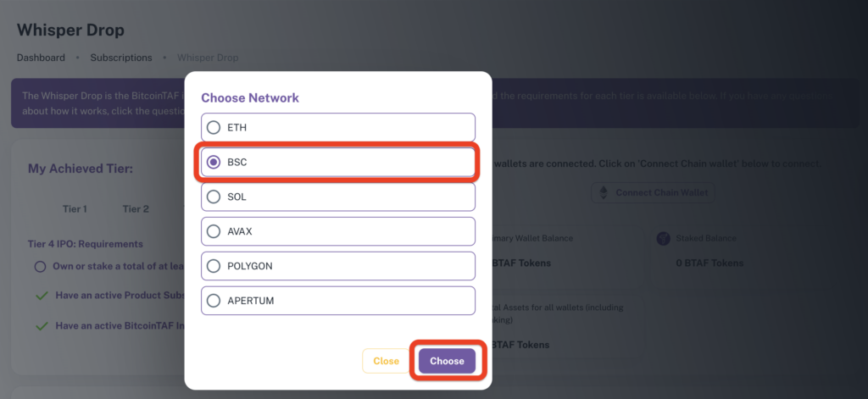Select the BSC network option

point(337,162)
